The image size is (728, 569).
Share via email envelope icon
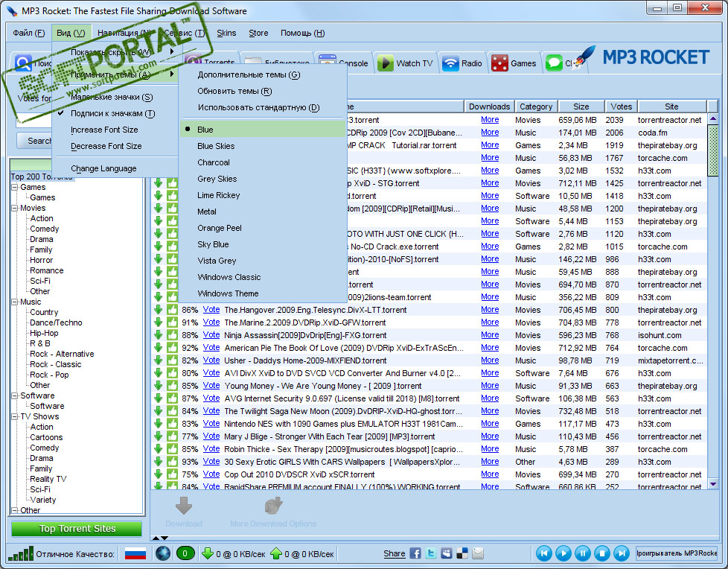coord(478,553)
